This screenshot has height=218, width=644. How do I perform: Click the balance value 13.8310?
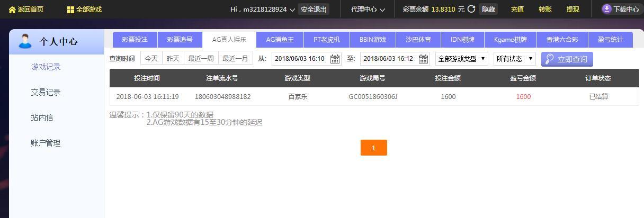point(443,10)
